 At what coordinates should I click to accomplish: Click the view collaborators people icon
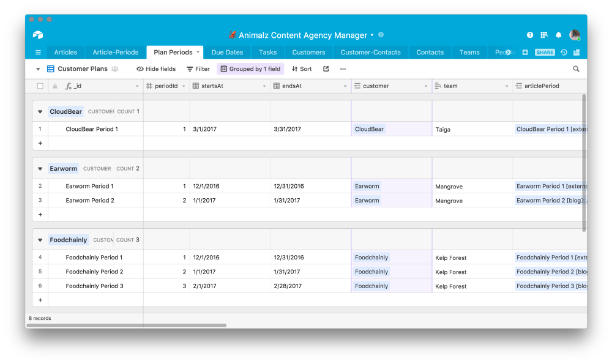pos(115,69)
